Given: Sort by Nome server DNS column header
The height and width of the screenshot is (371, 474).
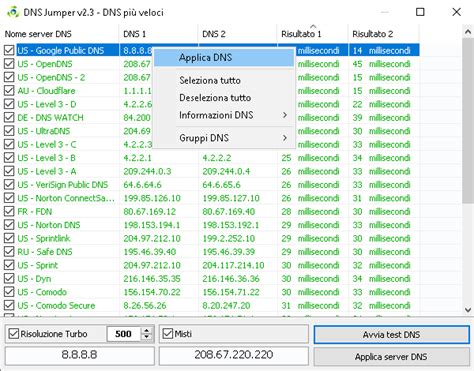Looking at the screenshot, I should tap(60, 34).
